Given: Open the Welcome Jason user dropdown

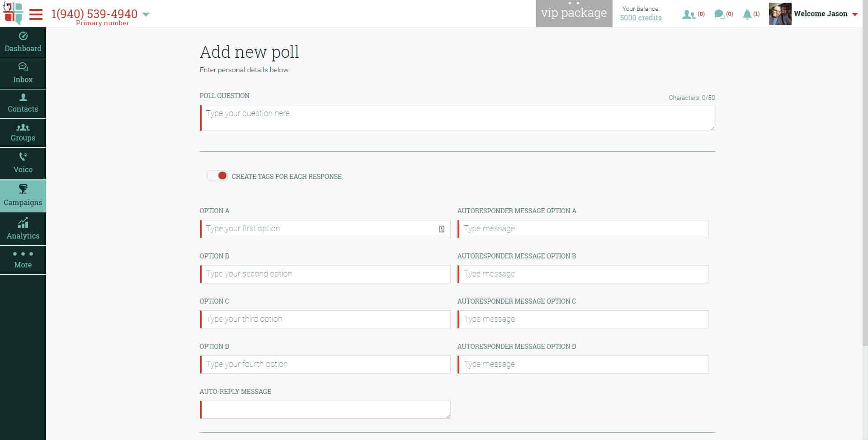Looking at the screenshot, I should [x=854, y=14].
